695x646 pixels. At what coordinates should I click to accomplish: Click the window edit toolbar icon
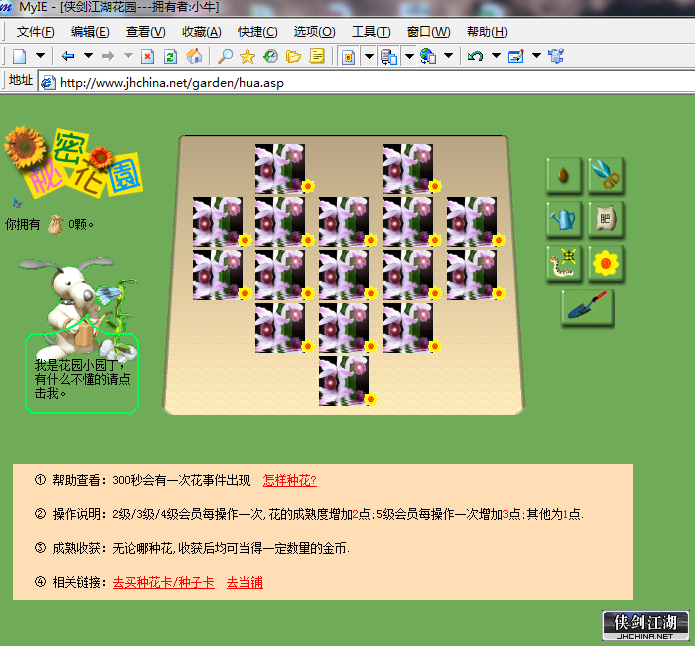tap(515, 56)
